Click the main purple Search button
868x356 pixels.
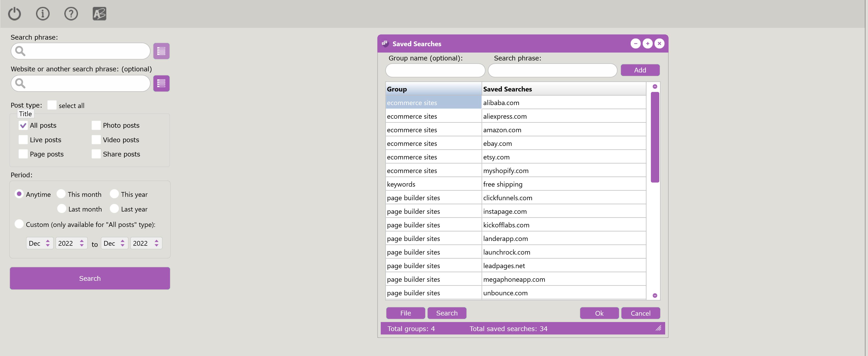(x=90, y=278)
